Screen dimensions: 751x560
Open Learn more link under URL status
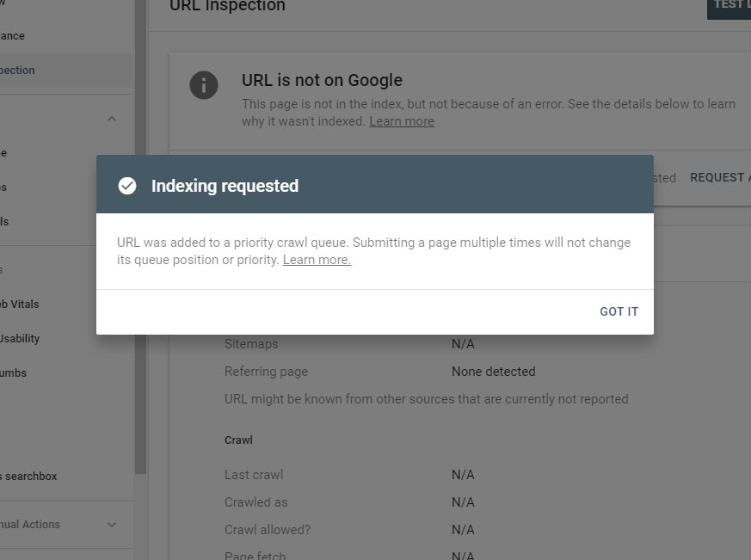click(x=402, y=121)
